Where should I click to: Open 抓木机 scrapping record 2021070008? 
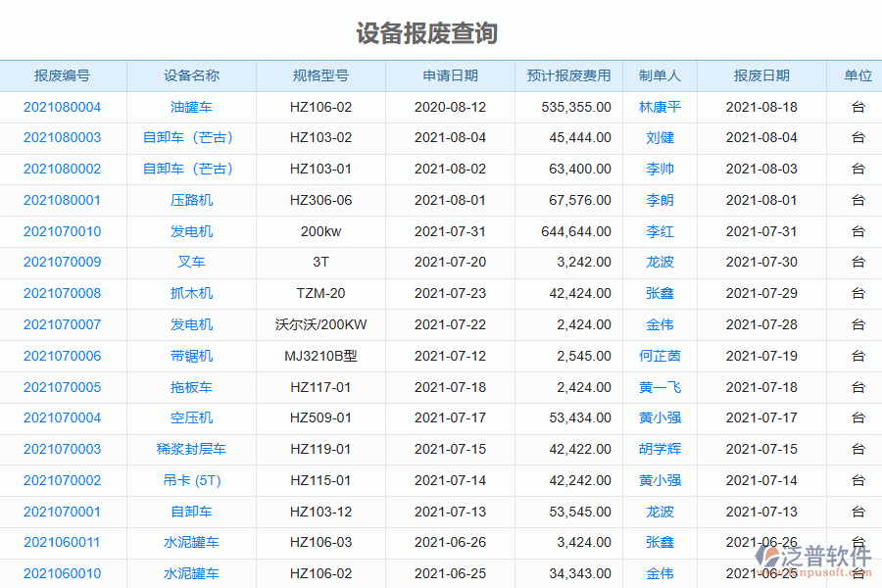[x=63, y=293]
